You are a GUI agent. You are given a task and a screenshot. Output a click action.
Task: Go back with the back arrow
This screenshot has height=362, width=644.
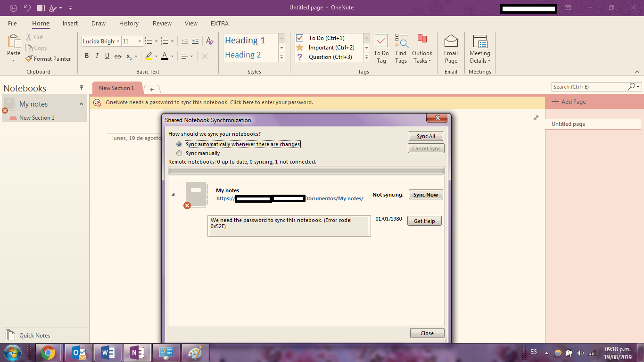pyautogui.click(x=13, y=8)
